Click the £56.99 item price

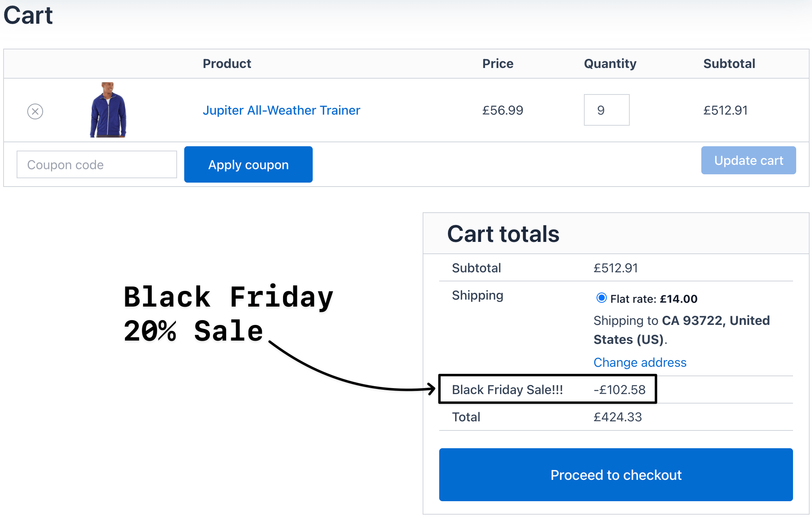tap(502, 110)
